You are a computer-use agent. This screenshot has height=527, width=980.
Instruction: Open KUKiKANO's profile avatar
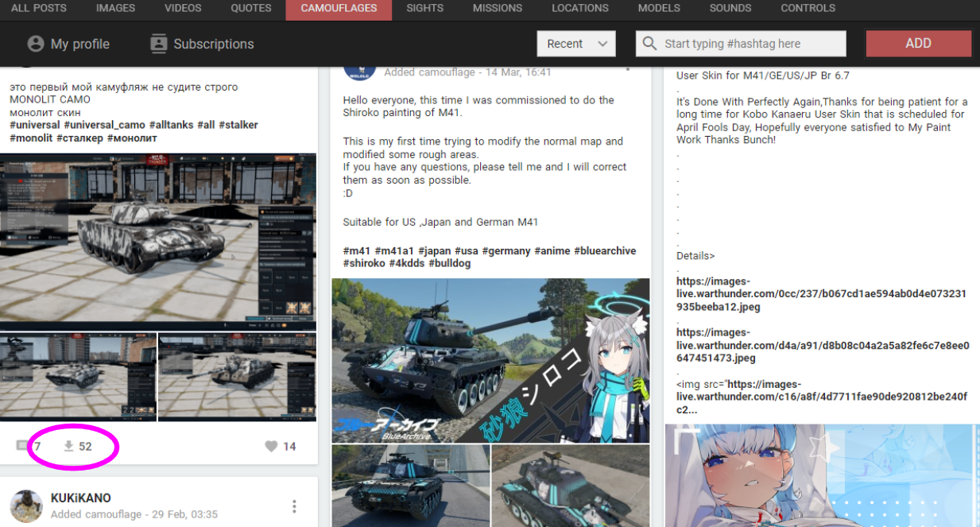[26, 506]
